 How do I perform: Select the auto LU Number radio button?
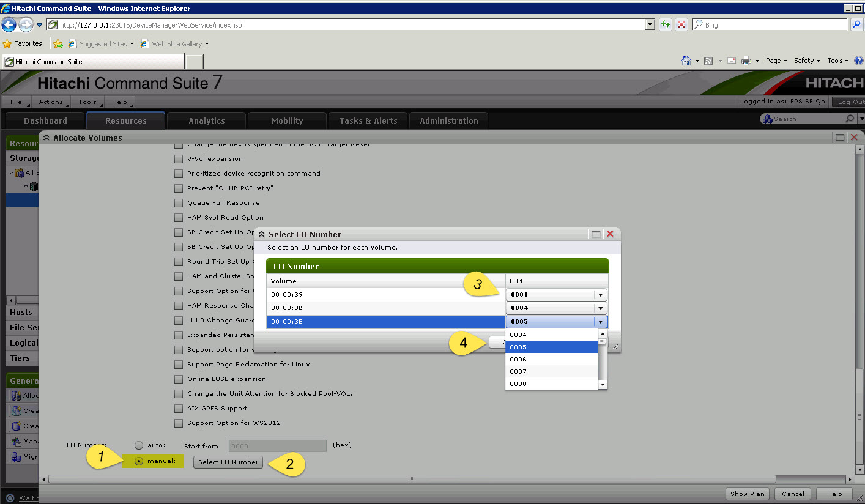coord(139,445)
